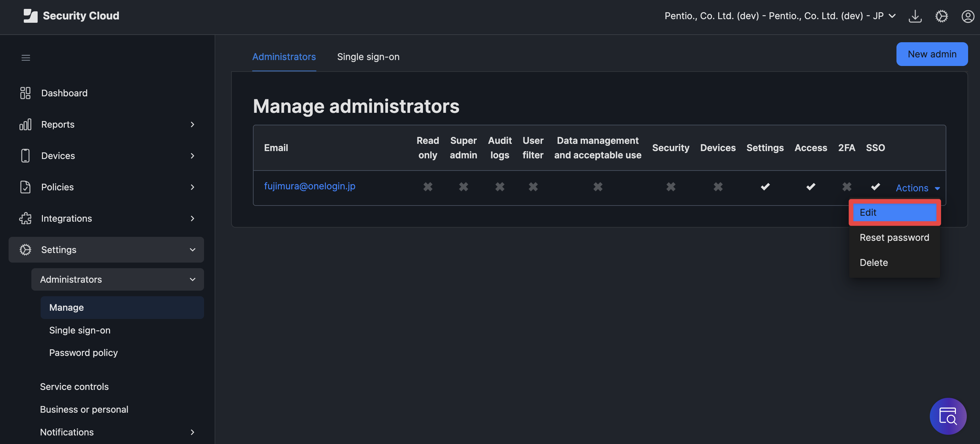Click the Data management X mark for fujimura
The height and width of the screenshot is (444, 980).
point(598,186)
